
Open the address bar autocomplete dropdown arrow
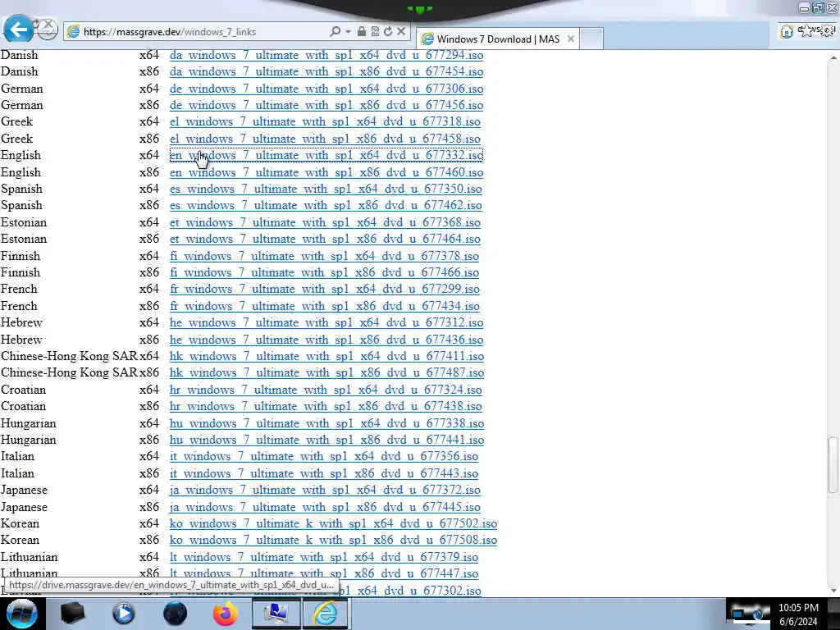pos(348,32)
